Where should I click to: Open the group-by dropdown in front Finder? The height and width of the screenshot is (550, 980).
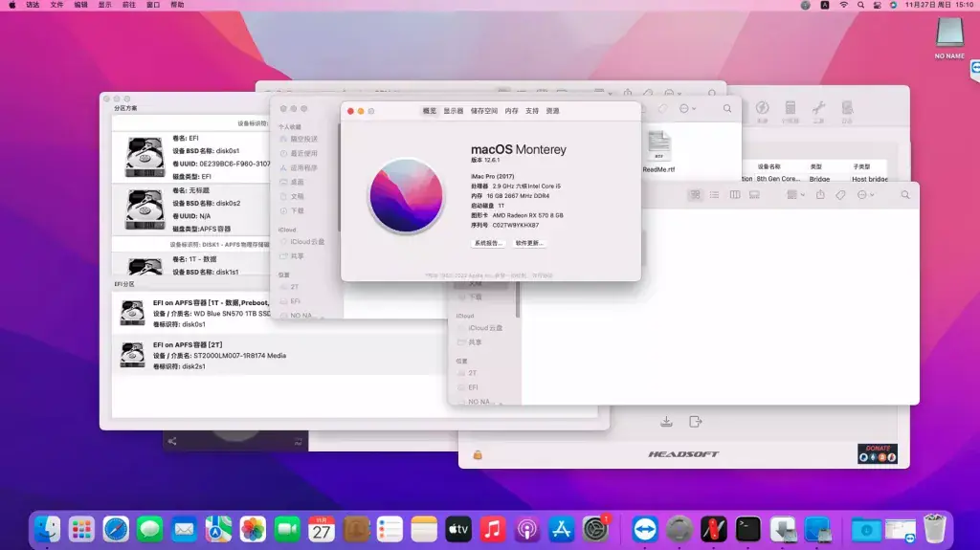point(795,195)
